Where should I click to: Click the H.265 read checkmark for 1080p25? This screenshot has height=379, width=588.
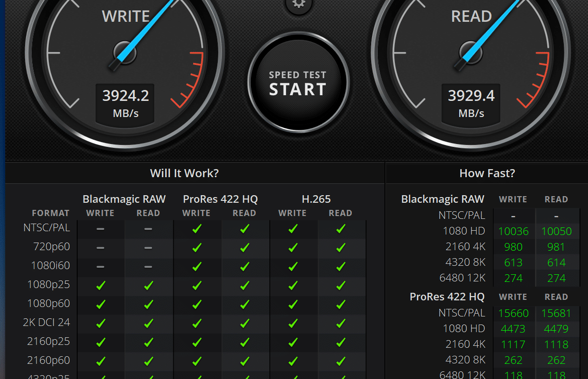click(x=340, y=285)
